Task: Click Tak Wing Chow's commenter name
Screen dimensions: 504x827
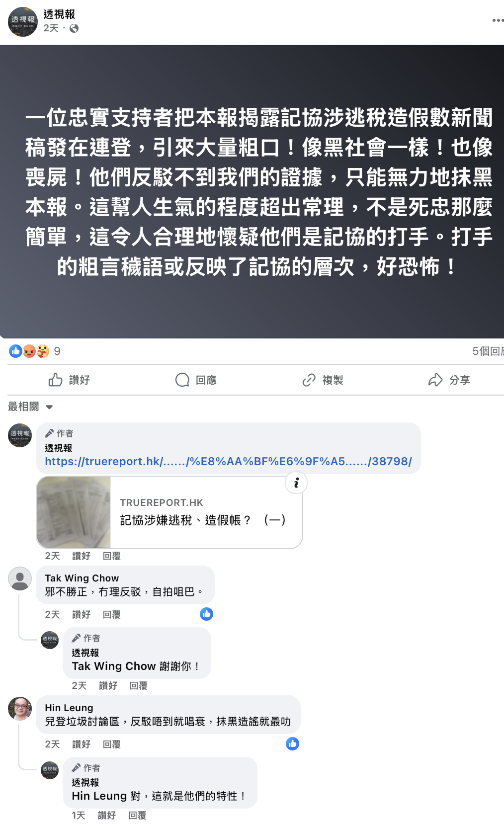Action: pyautogui.click(x=82, y=578)
